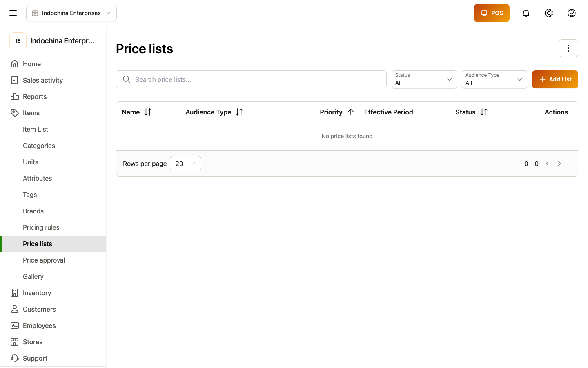The height and width of the screenshot is (368, 588).
Task: Select Price lists in sidebar
Action: [53, 244]
